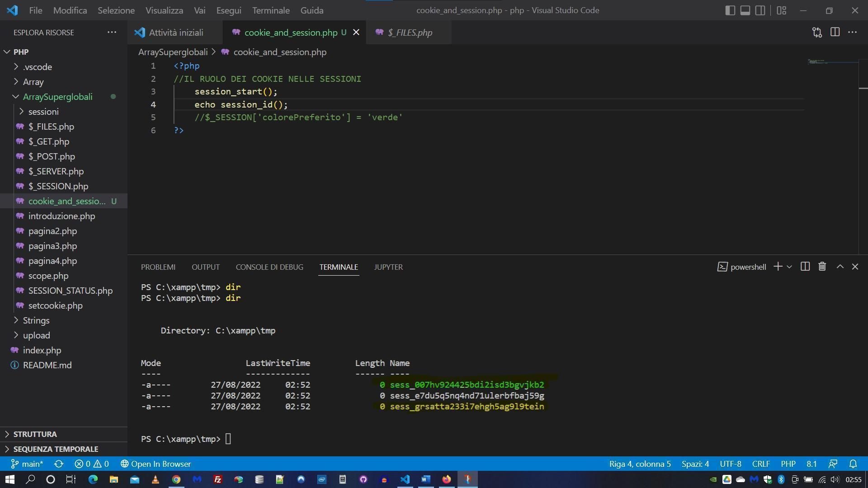
Task: Toggle primary sidebar layout icon
Action: point(730,10)
